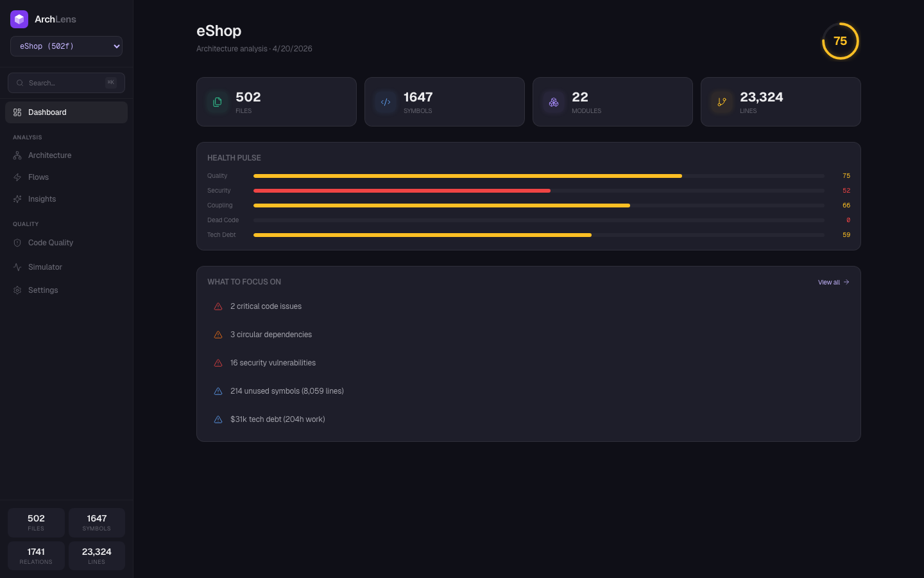
Task: Open the Simulator waveform icon
Action: click(x=17, y=267)
